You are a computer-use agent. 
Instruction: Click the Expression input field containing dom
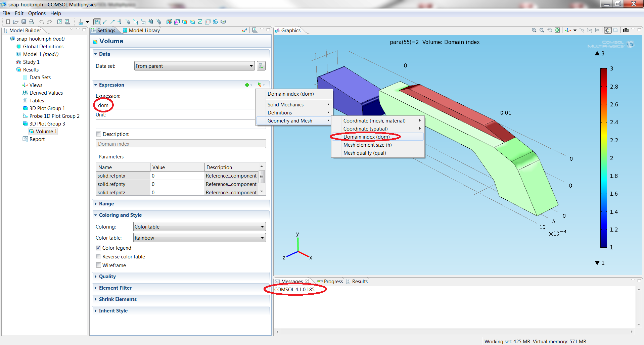click(175, 105)
